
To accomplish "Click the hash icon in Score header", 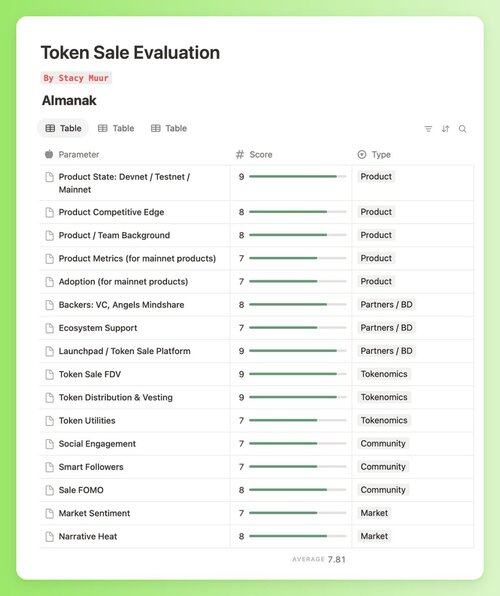I will click(x=240, y=154).
